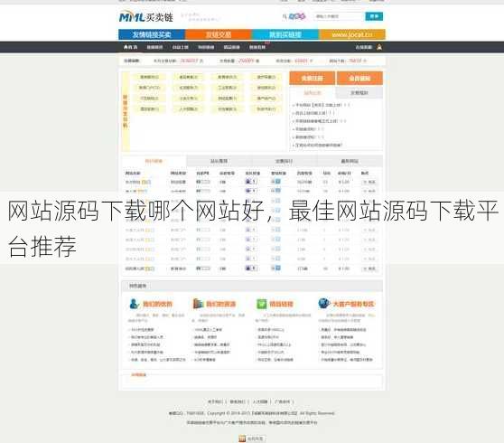The width and height of the screenshot is (504, 443).
Task: Select the orange active tab above the link table
Action: [154, 161]
